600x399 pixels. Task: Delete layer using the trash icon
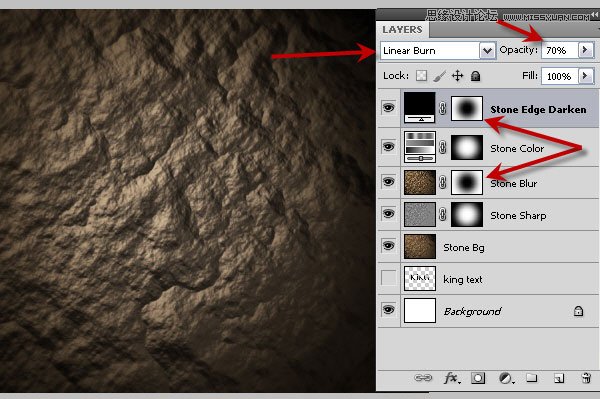pyautogui.click(x=586, y=378)
